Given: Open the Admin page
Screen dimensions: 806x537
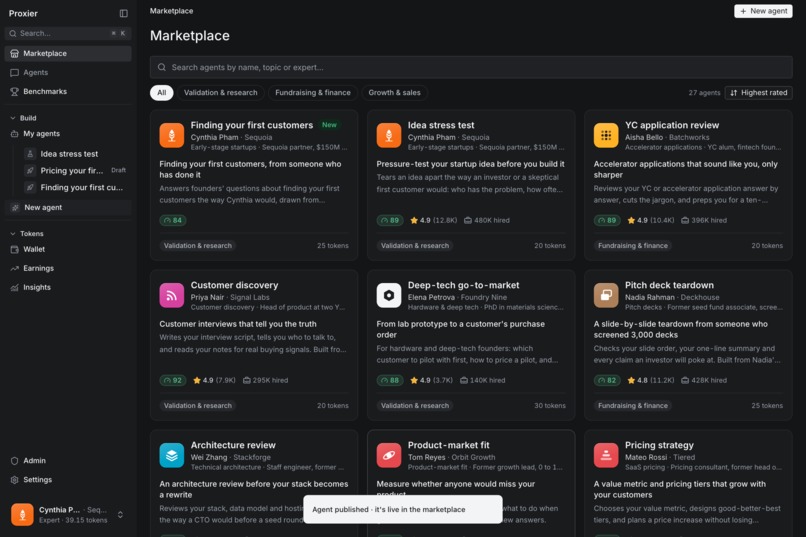Looking at the screenshot, I should (68, 461).
